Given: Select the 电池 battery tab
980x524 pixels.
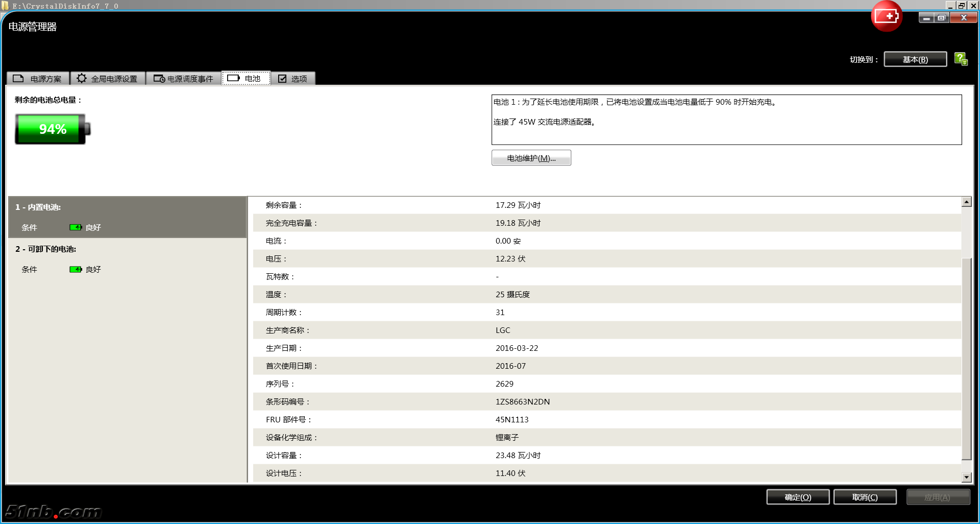Looking at the screenshot, I should tap(246, 79).
